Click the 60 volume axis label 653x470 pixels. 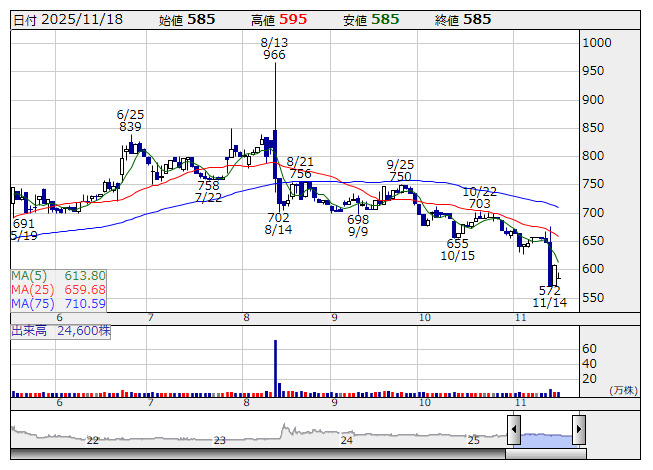589,348
